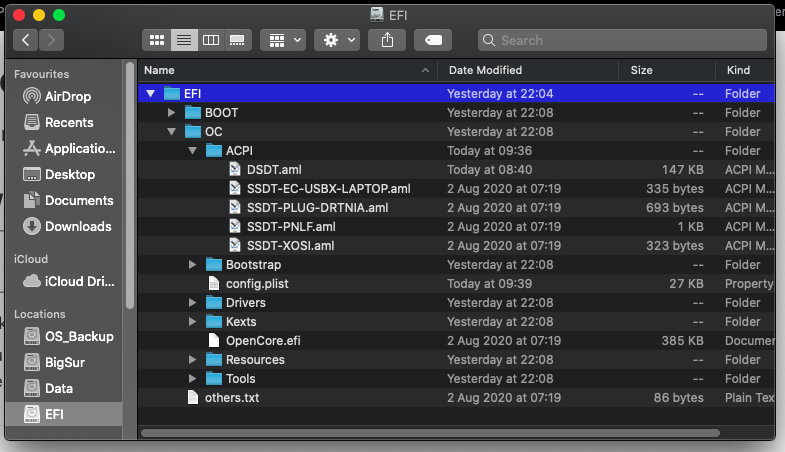Go back with the left arrow
Screen dimensions: 785x452
26,40
